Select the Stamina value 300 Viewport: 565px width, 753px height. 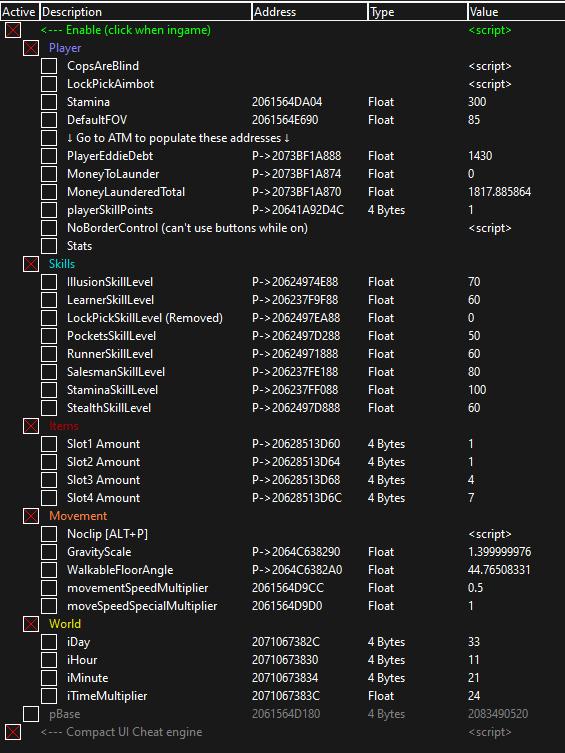click(477, 102)
